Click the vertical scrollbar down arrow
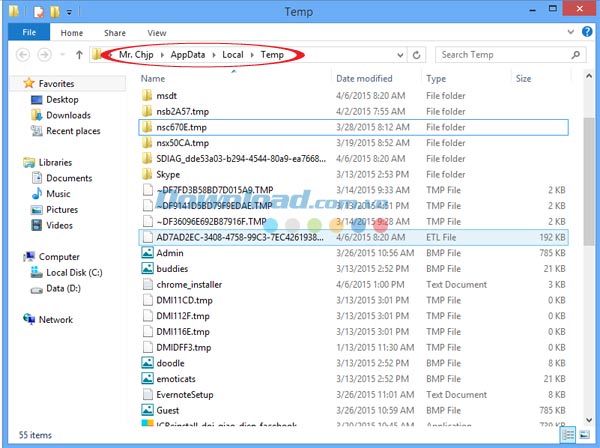This screenshot has width=600, height=448. (589, 420)
